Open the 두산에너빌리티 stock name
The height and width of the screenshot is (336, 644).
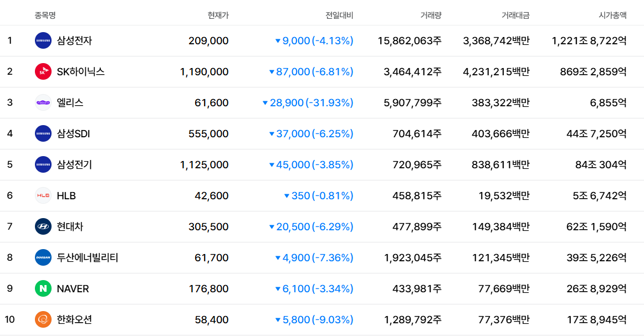[x=88, y=257]
